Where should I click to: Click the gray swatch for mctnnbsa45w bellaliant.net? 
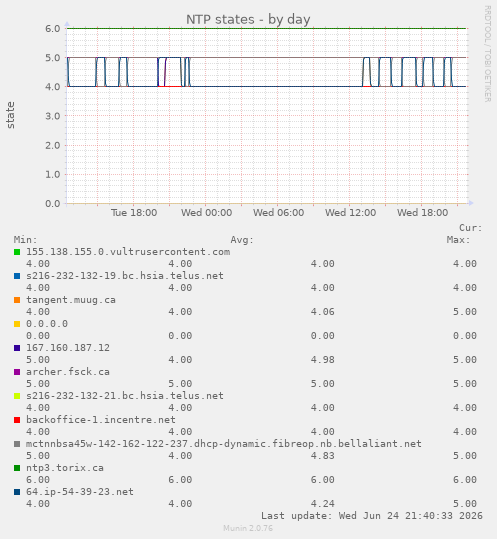[x=17, y=444]
